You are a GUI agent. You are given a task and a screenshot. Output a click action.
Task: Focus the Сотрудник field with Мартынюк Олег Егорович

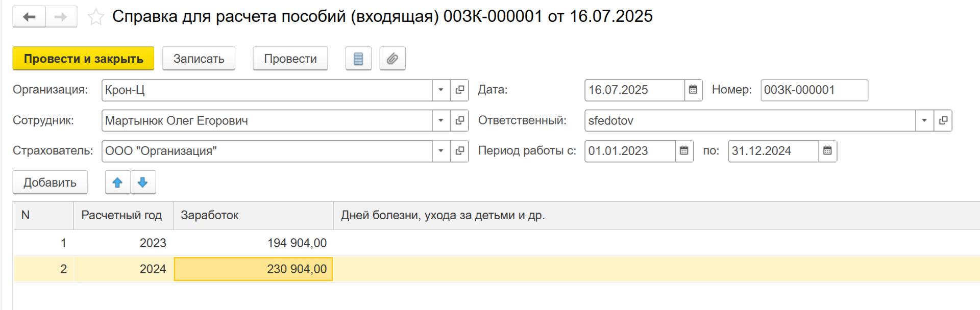[x=267, y=121]
